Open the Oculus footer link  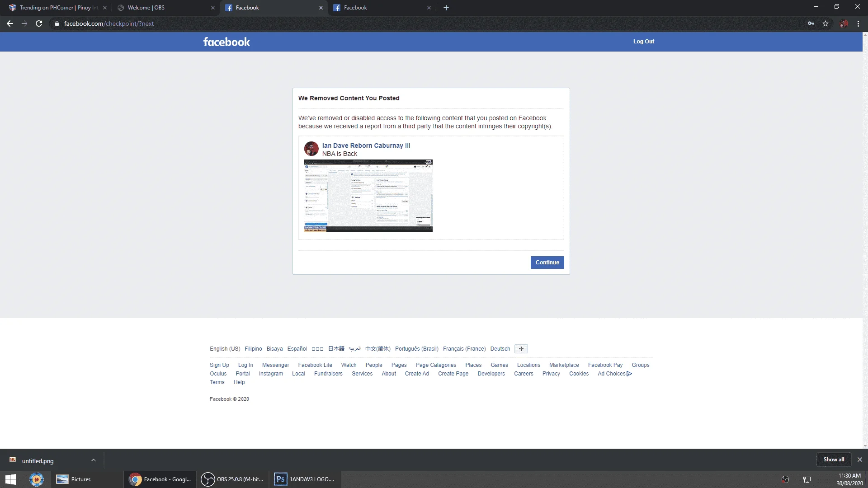[218, 374]
